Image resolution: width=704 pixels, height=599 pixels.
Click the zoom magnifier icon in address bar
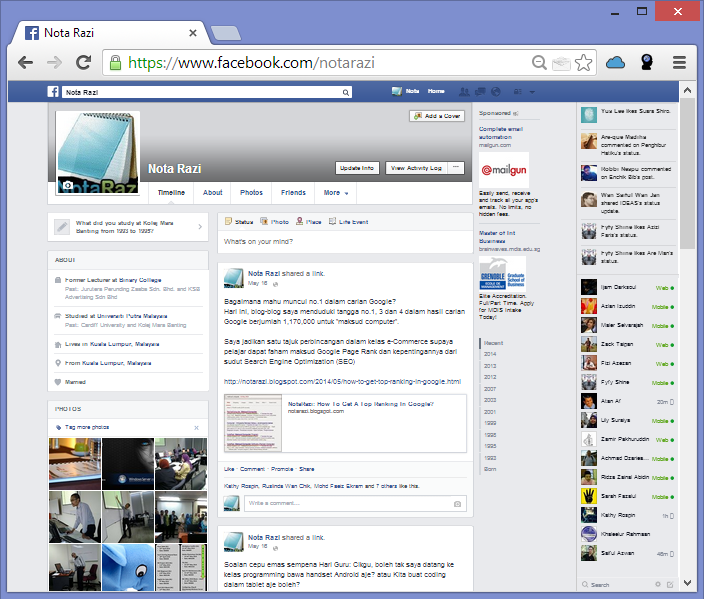[539, 62]
